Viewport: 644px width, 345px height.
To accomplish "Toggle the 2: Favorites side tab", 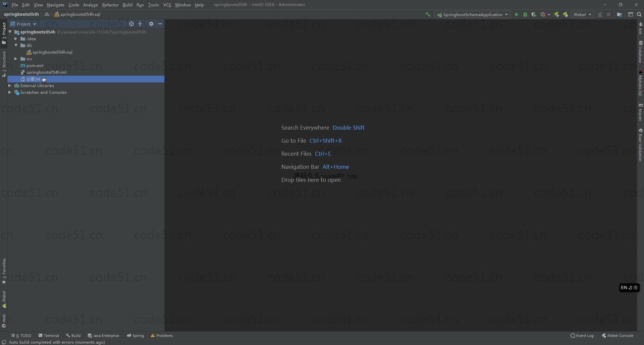I will [4, 271].
